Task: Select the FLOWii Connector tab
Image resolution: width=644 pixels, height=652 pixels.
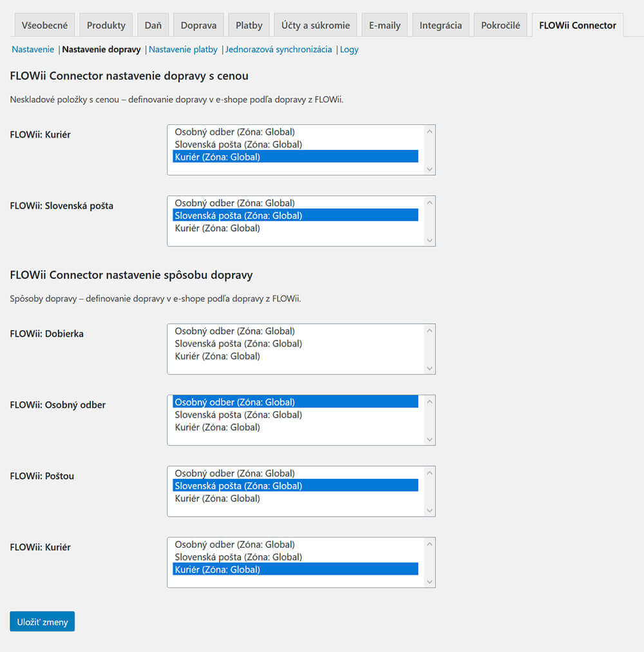Action: [x=578, y=25]
